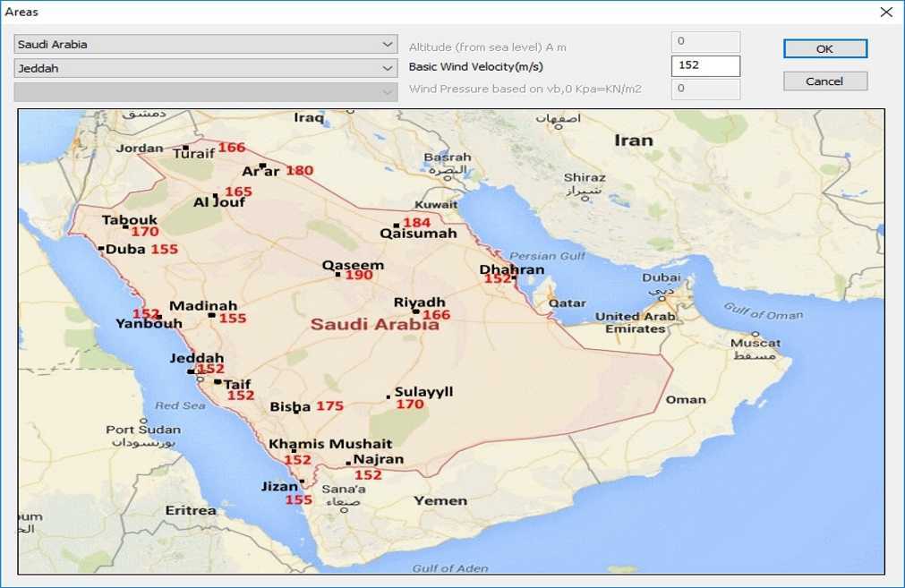This screenshot has width=905, height=588.
Task: Select the Qaisumah 184 marker
Action: coord(396,226)
